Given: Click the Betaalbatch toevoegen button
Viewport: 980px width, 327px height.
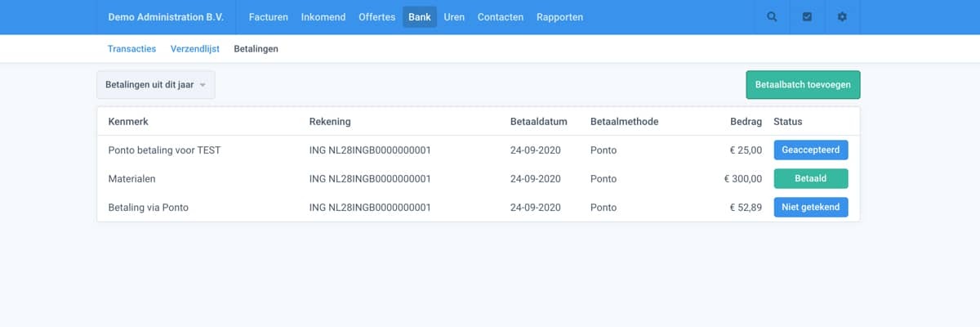Looking at the screenshot, I should click(803, 84).
